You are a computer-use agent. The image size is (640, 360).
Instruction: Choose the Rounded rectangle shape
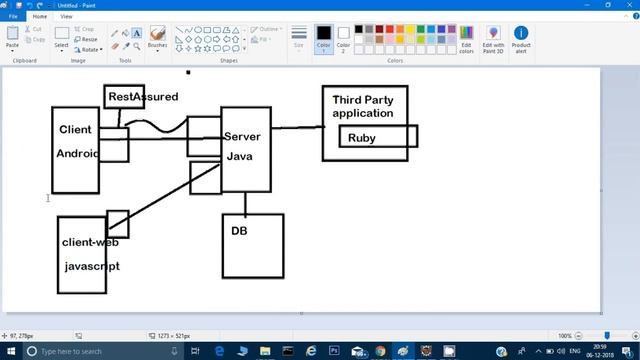pyautogui.click(x=217, y=30)
